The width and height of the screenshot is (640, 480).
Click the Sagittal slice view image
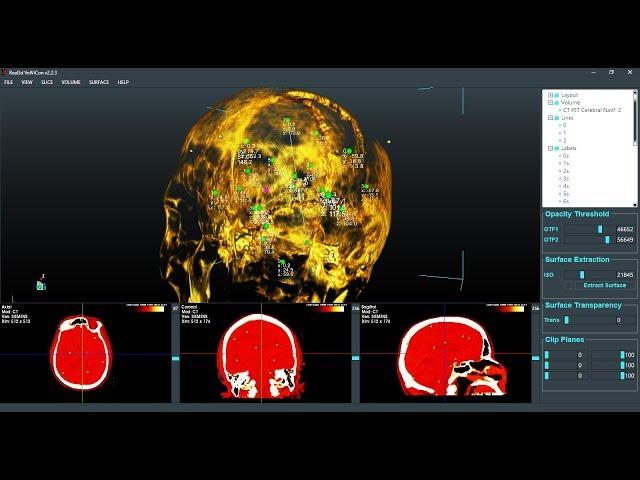445,353
